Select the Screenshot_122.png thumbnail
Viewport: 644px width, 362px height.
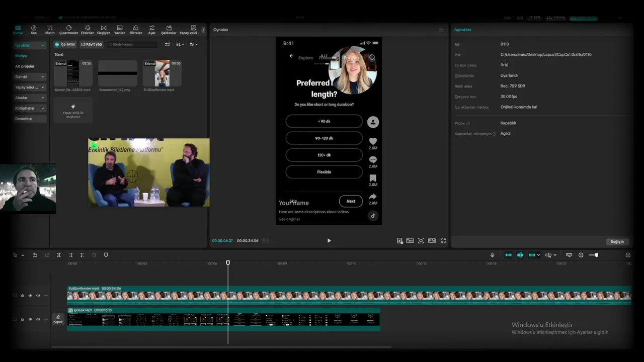coord(118,73)
